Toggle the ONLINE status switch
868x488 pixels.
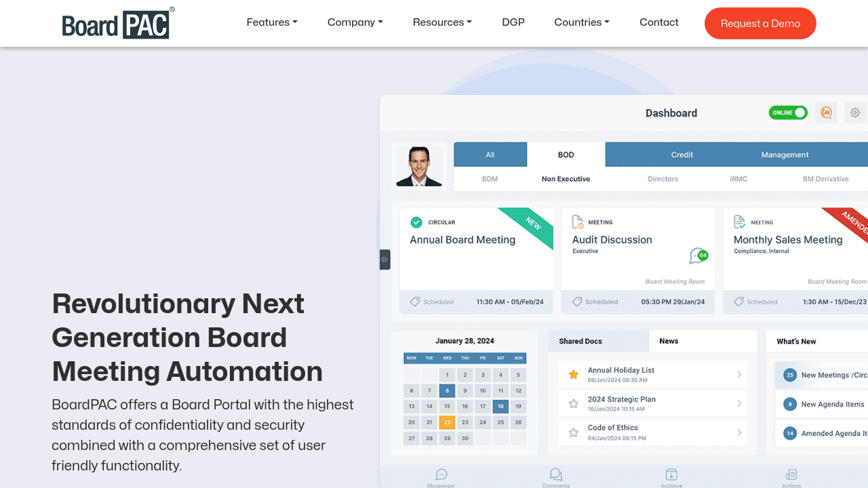pyautogui.click(x=787, y=113)
